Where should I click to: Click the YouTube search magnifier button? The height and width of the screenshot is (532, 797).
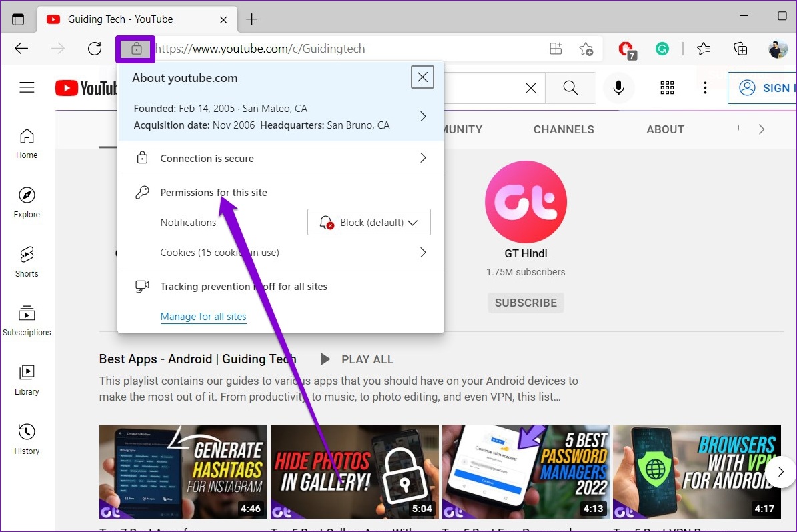click(570, 88)
